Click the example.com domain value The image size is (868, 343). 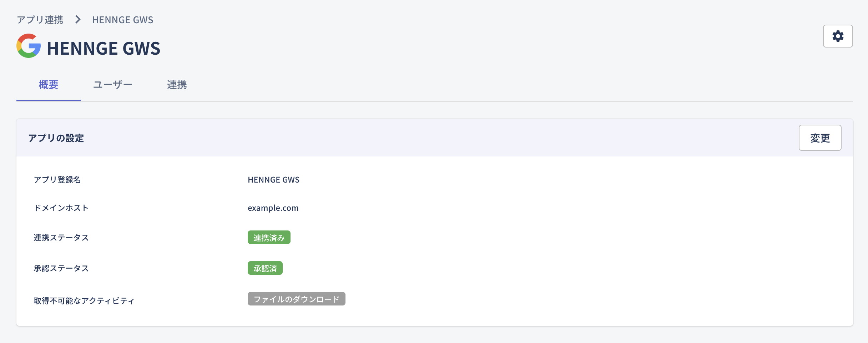point(273,208)
